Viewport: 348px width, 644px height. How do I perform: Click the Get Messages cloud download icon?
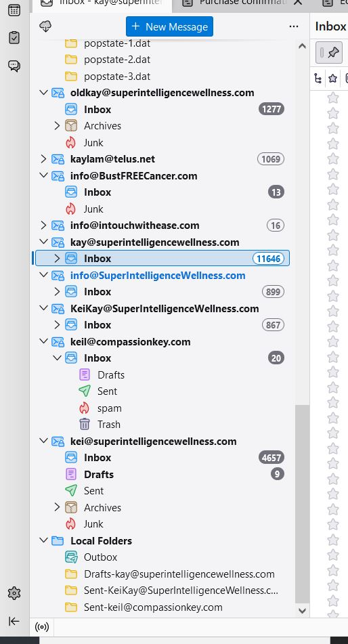pos(45,26)
